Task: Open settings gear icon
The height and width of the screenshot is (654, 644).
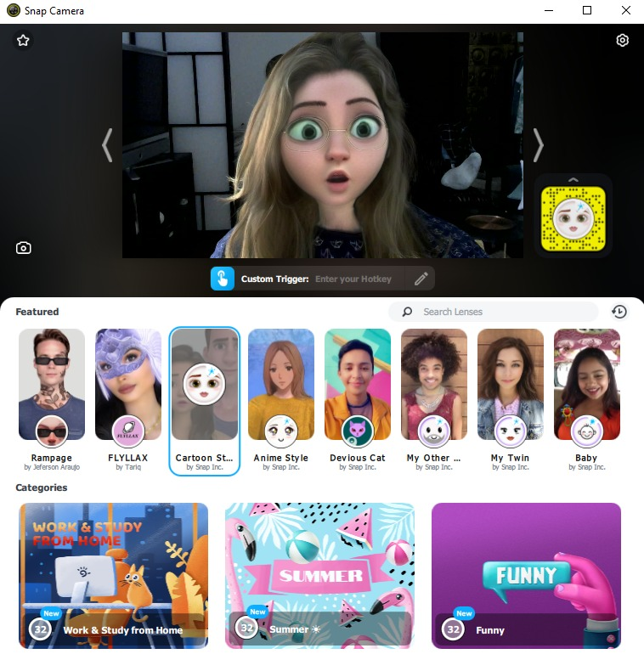Action: [x=622, y=41]
